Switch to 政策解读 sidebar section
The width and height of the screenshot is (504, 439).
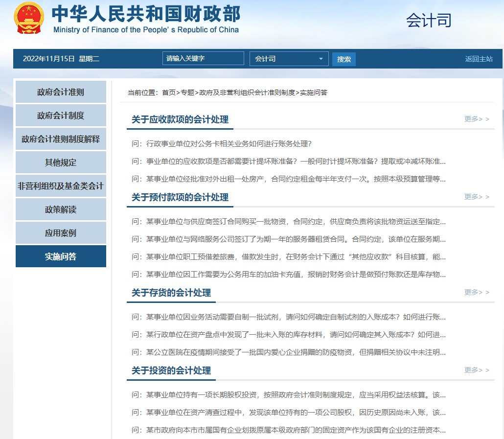pyautogui.click(x=61, y=209)
